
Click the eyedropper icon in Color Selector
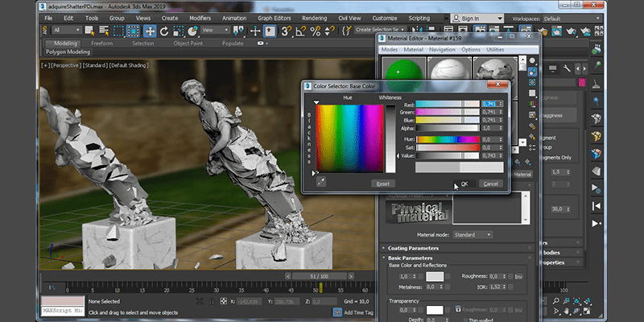tap(320, 183)
